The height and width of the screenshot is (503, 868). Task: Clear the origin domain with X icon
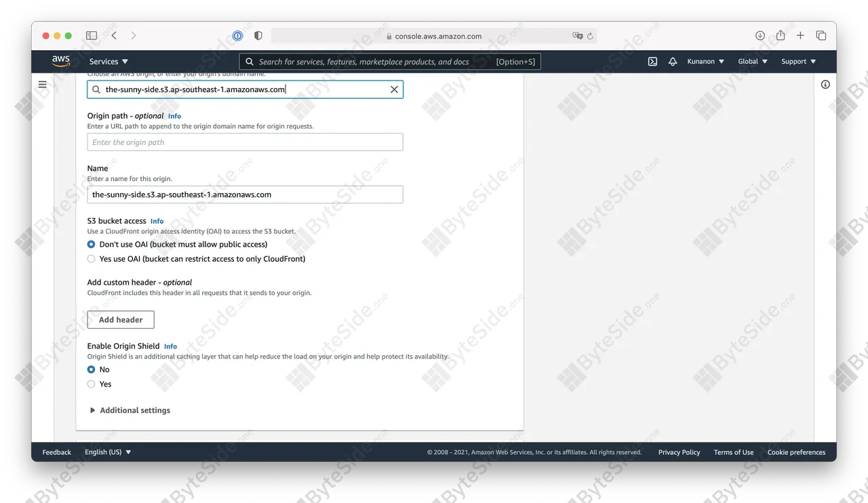(x=394, y=89)
